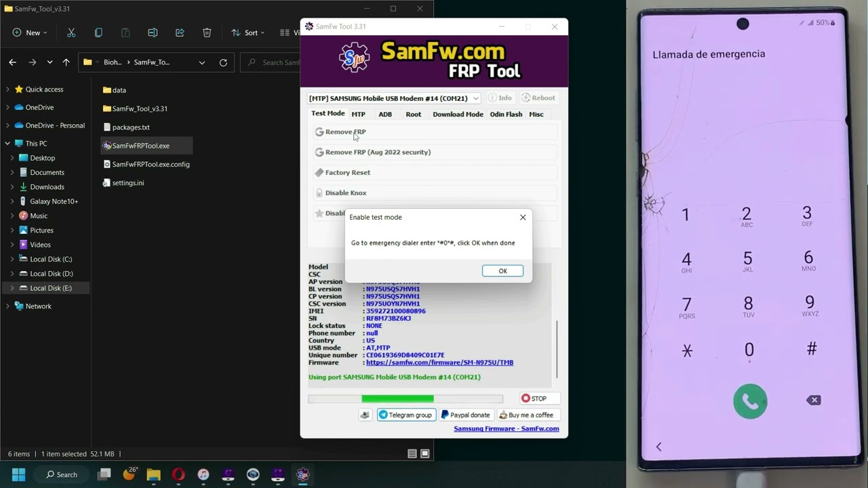This screenshot has height=488, width=868.
Task: Click the Copy icon in File Explorer toolbar
Action: coord(98,33)
